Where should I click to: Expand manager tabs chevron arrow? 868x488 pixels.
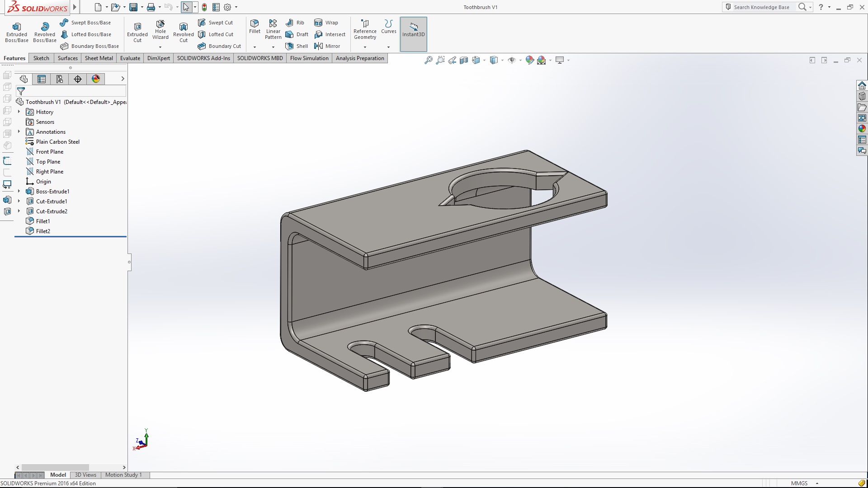pos(123,79)
